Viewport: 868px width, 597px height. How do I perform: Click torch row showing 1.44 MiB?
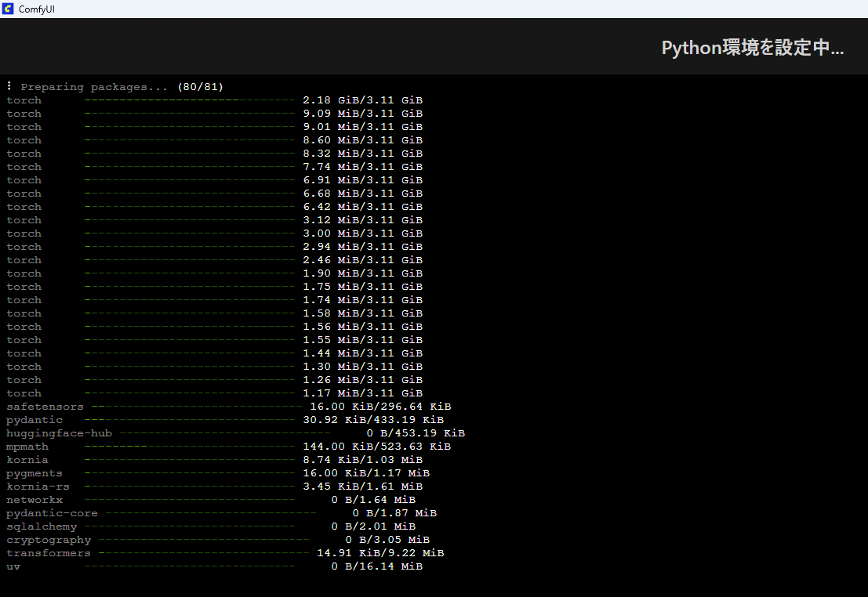click(x=214, y=353)
